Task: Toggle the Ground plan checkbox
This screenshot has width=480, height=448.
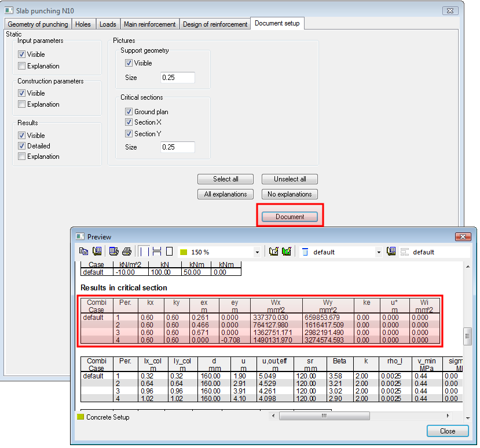Action: [129, 112]
